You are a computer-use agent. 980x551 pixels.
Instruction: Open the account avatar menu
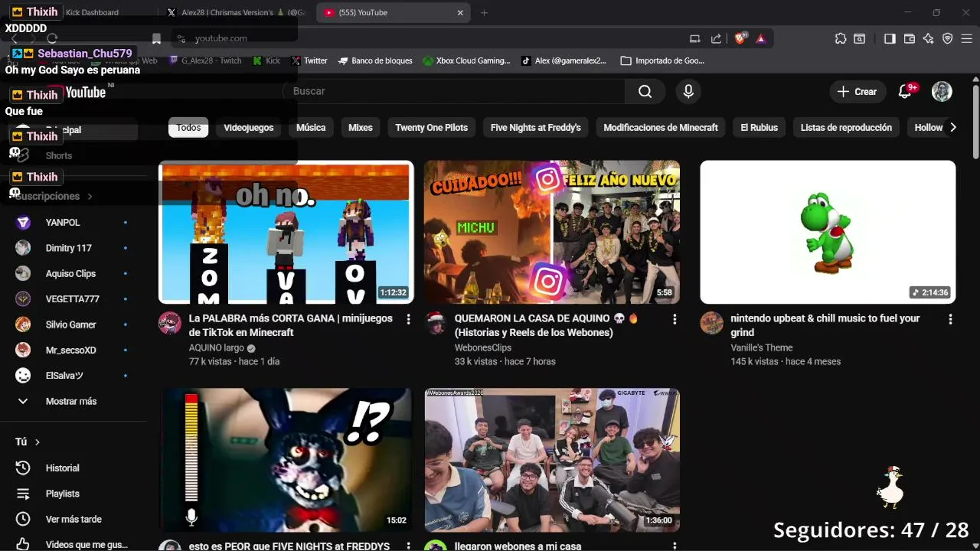[x=942, y=92]
